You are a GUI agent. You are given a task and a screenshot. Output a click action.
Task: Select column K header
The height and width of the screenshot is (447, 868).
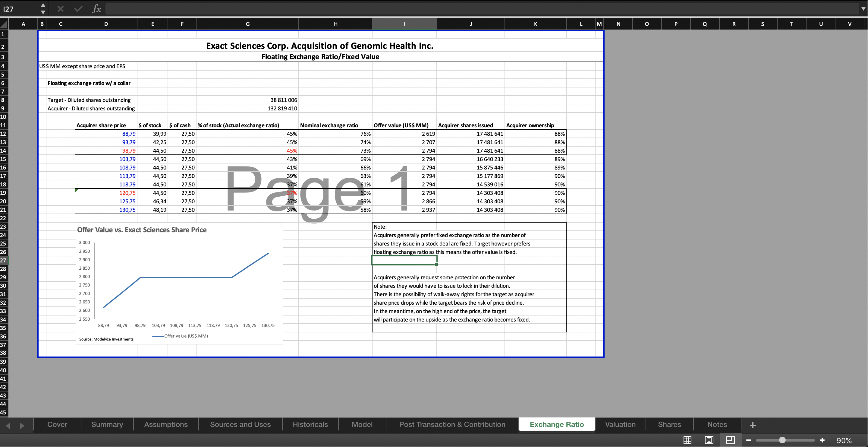click(x=536, y=24)
